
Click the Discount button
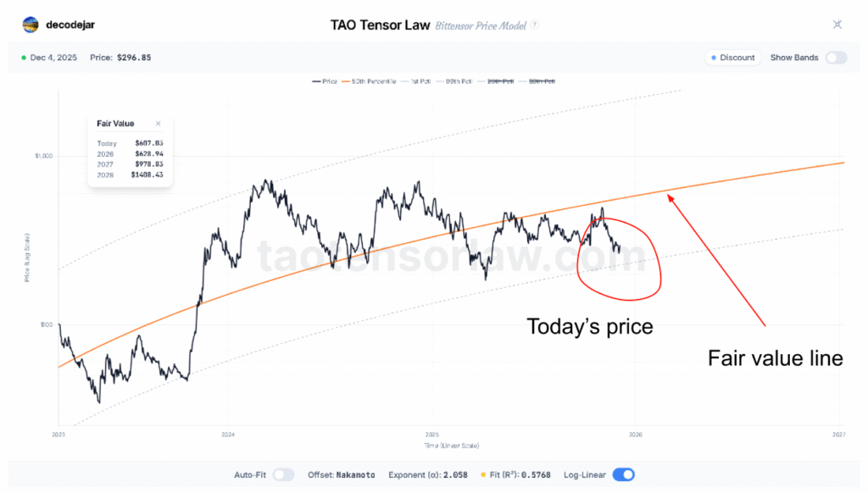(733, 58)
